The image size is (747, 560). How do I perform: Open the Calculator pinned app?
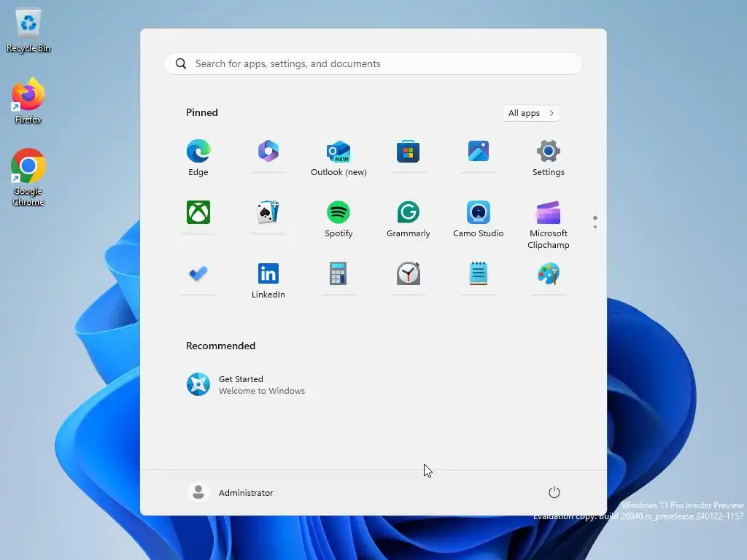338,274
